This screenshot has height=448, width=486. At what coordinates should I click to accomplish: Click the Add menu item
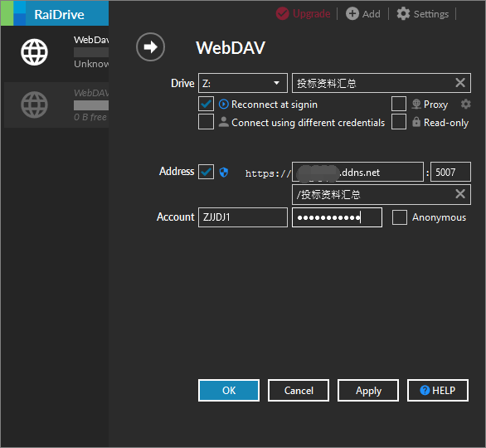point(372,14)
